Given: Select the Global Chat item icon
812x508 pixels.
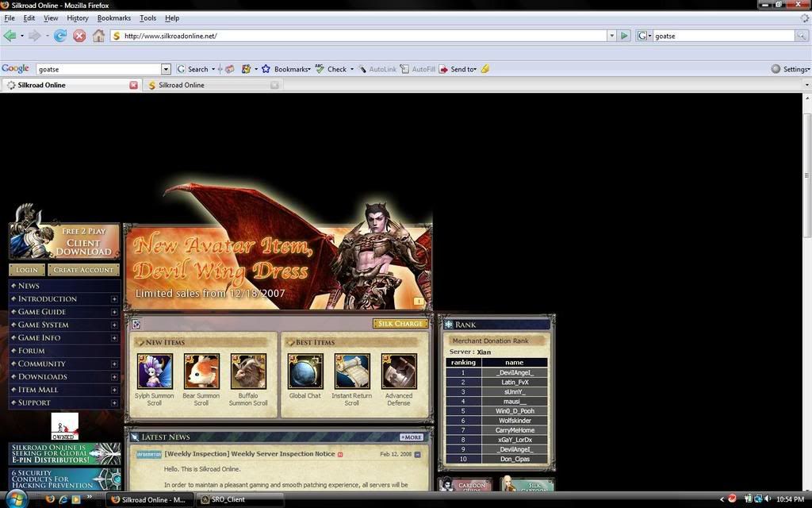Looking at the screenshot, I should pos(305,371).
